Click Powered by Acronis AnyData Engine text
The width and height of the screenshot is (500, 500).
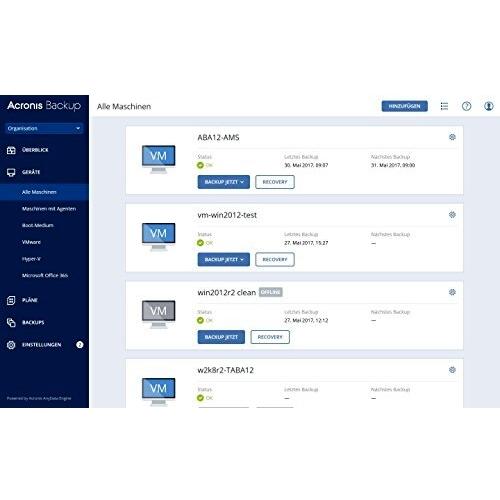[x=39, y=398]
